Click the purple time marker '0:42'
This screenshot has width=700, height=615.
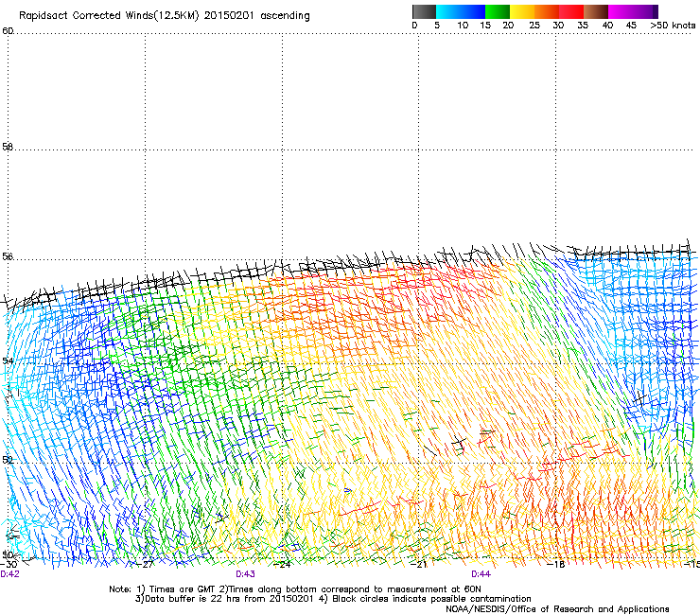pos(9,574)
